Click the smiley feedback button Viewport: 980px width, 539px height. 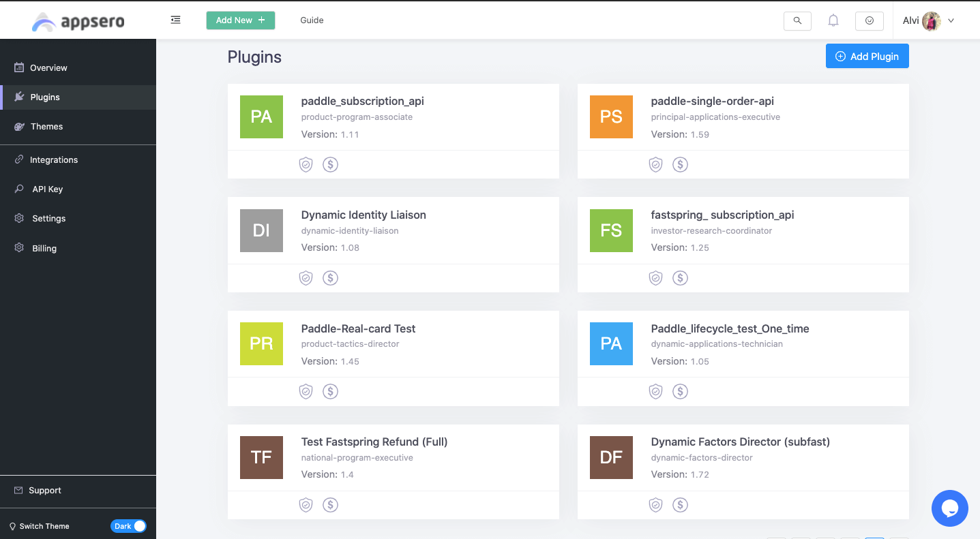point(870,20)
